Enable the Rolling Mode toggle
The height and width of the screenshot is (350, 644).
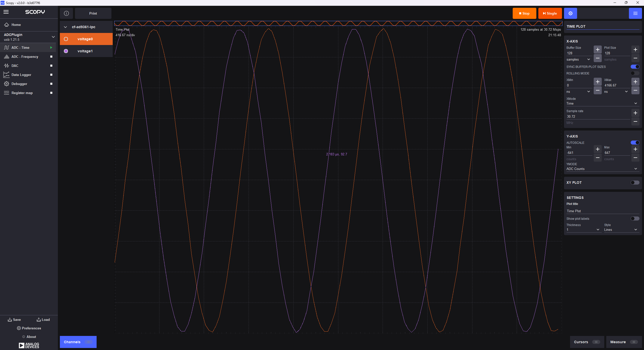635,73
